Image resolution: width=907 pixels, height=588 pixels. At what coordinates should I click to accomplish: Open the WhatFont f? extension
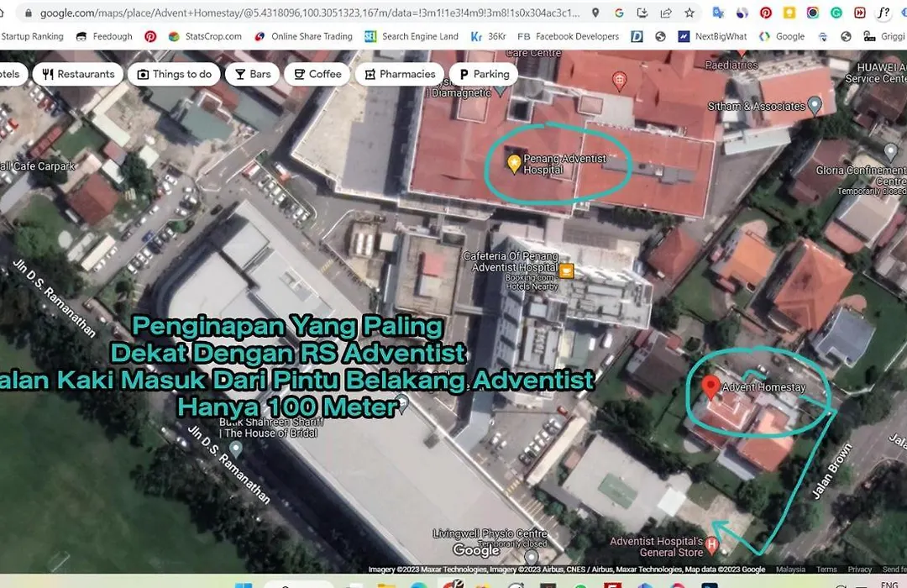pyautogui.click(x=883, y=13)
